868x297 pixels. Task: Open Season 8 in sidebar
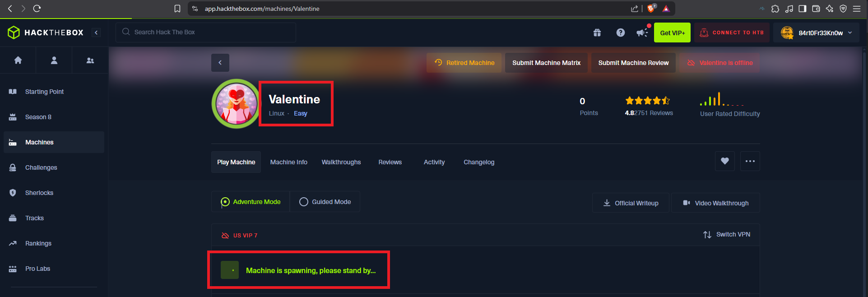(54, 117)
